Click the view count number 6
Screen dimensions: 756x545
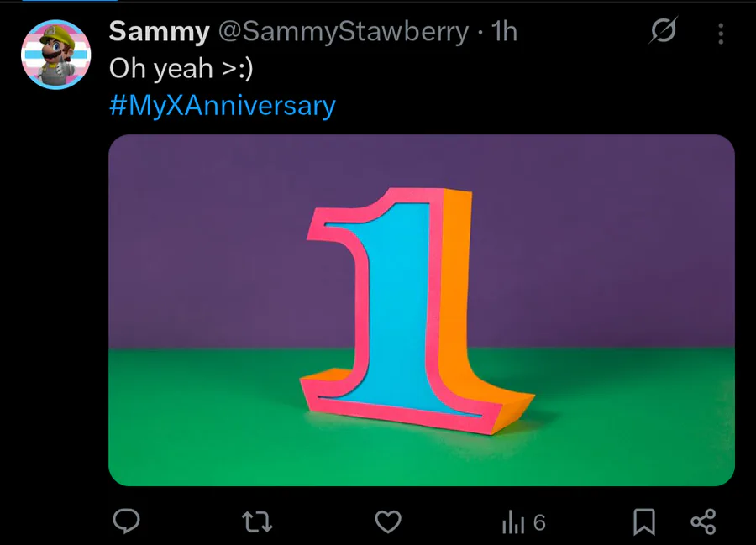pyautogui.click(x=539, y=523)
